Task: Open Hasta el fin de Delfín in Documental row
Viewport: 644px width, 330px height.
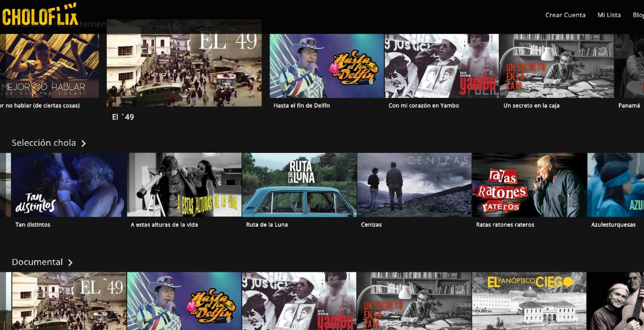Action: click(x=184, y=301)
